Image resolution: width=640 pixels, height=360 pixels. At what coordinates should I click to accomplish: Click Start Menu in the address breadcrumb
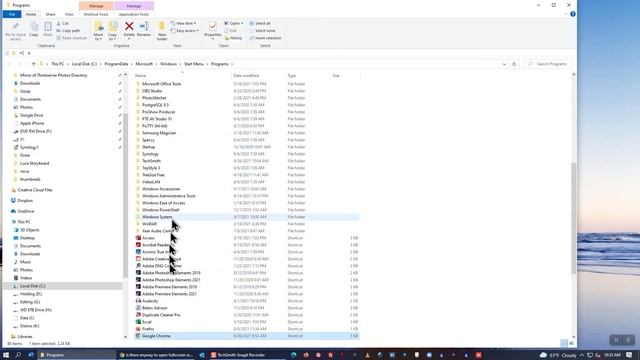[x=193, y=64]
